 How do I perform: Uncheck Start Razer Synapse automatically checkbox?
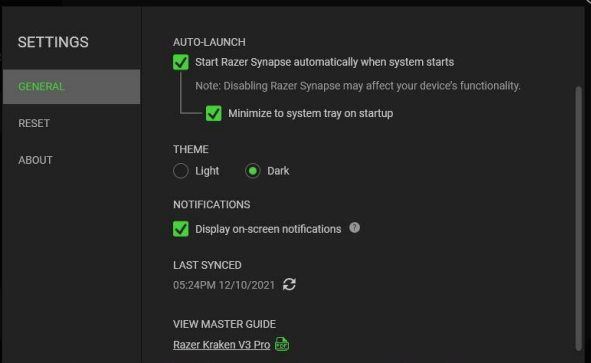point(181,62)
